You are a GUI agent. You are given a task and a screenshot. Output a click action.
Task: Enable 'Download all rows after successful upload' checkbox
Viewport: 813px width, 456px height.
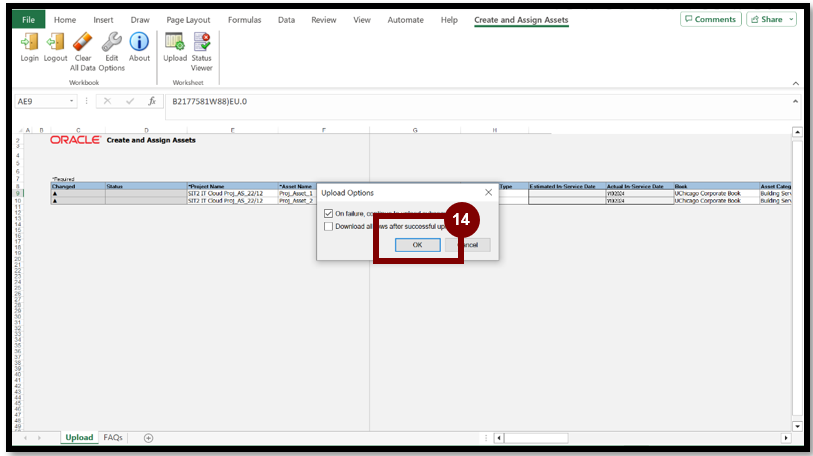(328, 226)
